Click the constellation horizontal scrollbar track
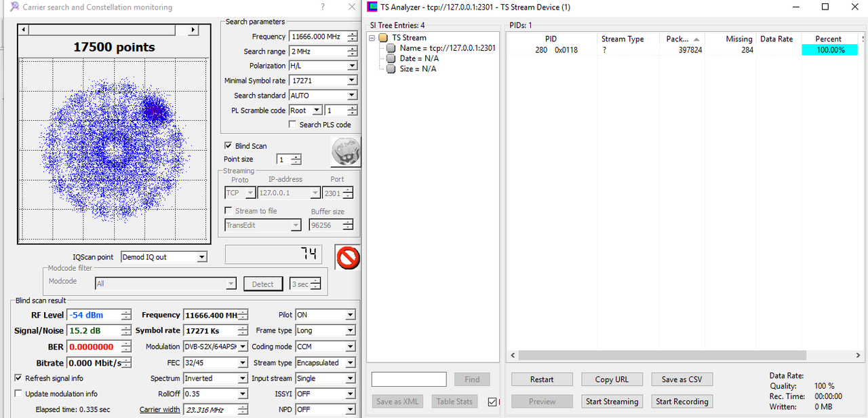The image size is (868, 418). click(108, 31)
